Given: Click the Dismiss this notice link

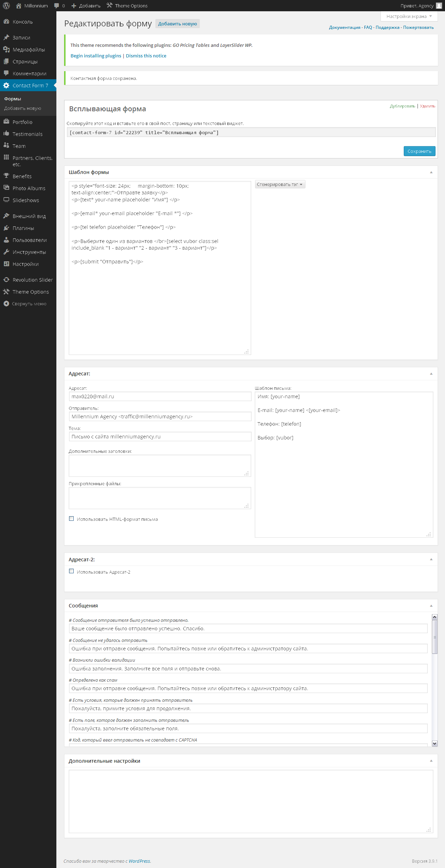Looking at the screenshot, I should (146, 56).
